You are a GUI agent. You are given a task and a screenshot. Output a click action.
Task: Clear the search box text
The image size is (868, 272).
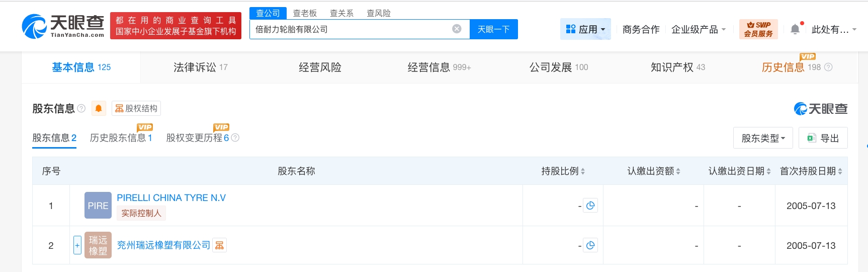point(457,29)
